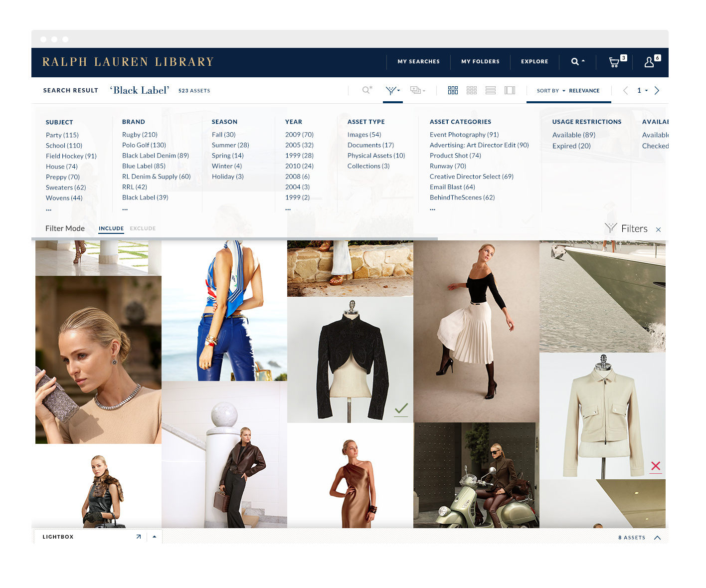Viewport: 706px width, 588px height.
Task: Filter usage restrictions by Available (89)
Action: 574,135
